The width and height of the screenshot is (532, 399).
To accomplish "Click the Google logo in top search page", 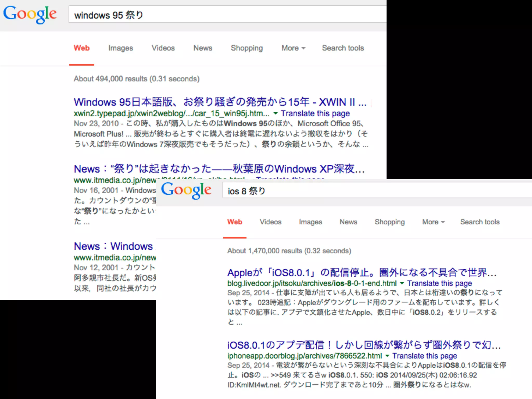I will coord(30,14).
